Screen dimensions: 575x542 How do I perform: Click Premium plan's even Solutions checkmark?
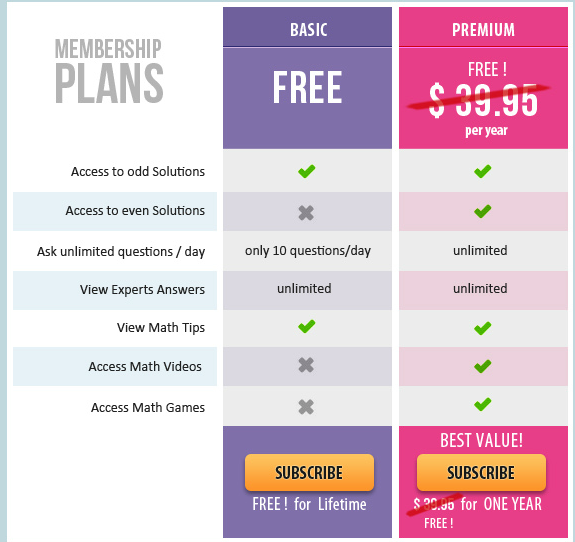(483, 211)
